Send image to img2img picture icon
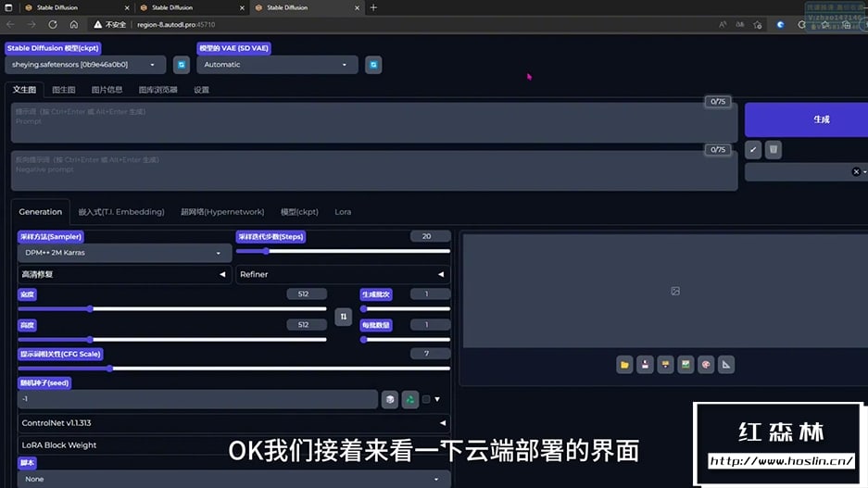 686,365
